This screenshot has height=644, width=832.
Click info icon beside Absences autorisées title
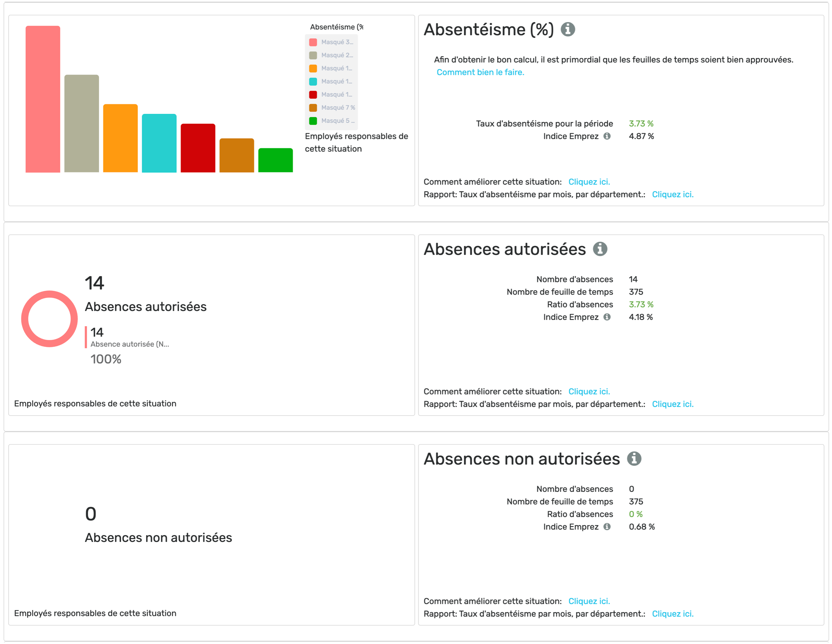coord(600,249)
